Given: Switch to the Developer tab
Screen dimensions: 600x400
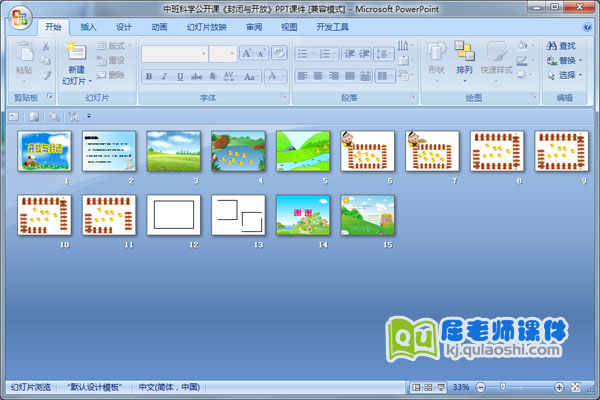Looking at the screenshot, I should pyautogui.click(x=332, y=27).
